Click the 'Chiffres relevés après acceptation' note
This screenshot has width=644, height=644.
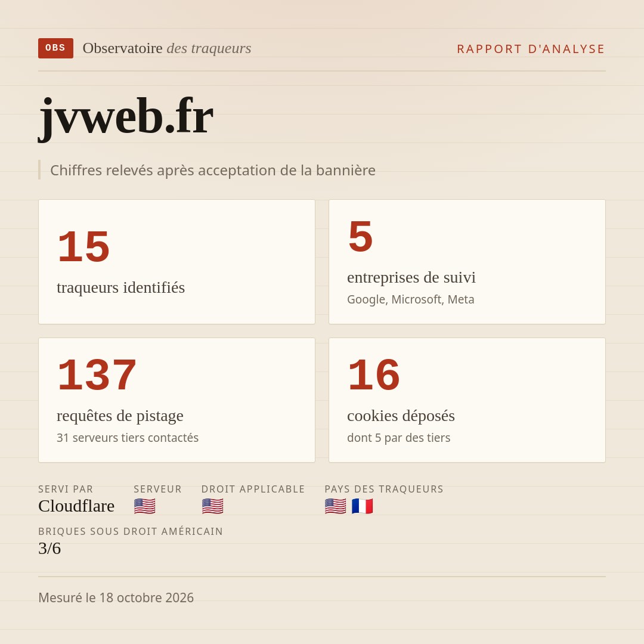coord(213,170)
